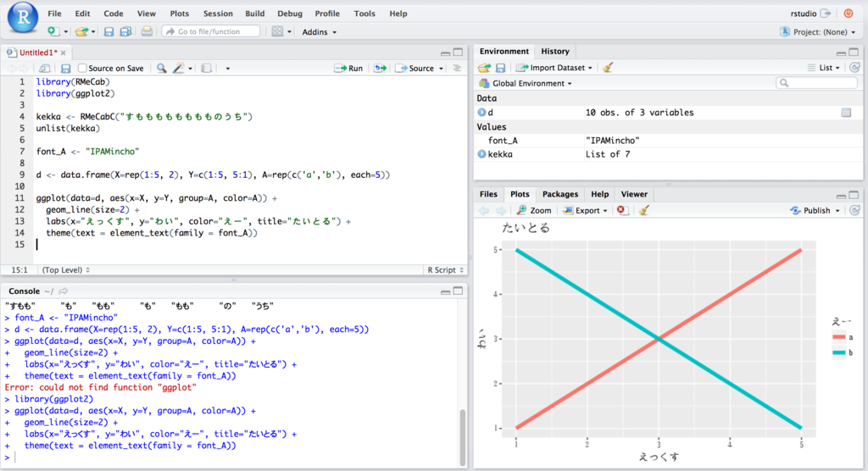Save the Untitled1 script from editor toolbar
Screen dimensions: 868x471
click(x=65, y=68)
